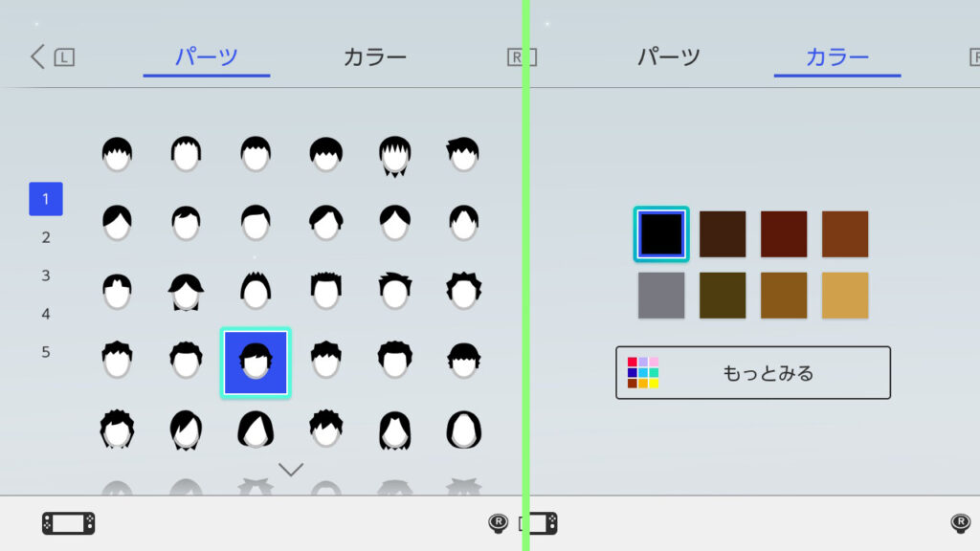Image resolution: width=980 pixels, height=551 pixels.
Task: Pick bottom-row long rounded oval hairstyle
Action: [x=464, y=430]
